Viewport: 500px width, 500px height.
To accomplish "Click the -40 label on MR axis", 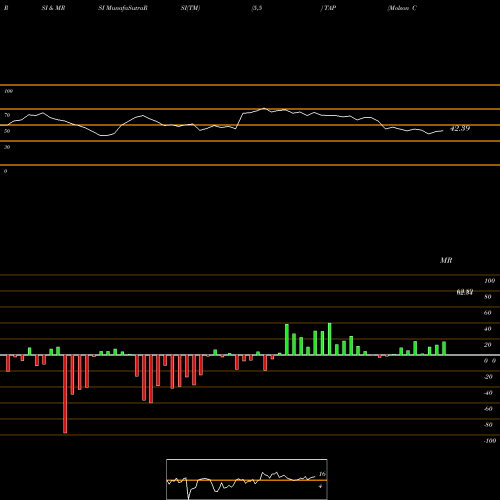I will coord(488,393).
